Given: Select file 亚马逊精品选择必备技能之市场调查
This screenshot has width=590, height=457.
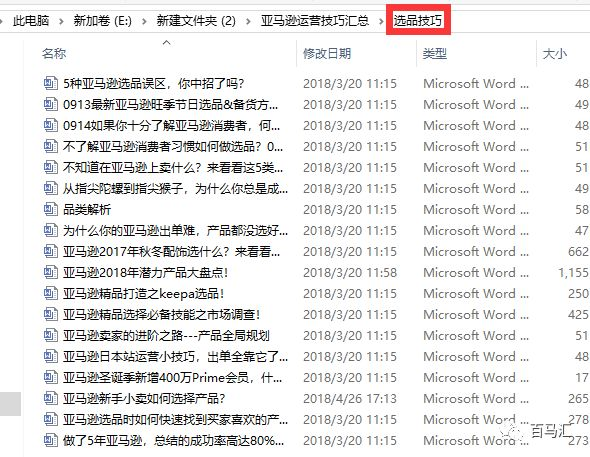Looking at the screenshot, I should click(x=162, y=314).
